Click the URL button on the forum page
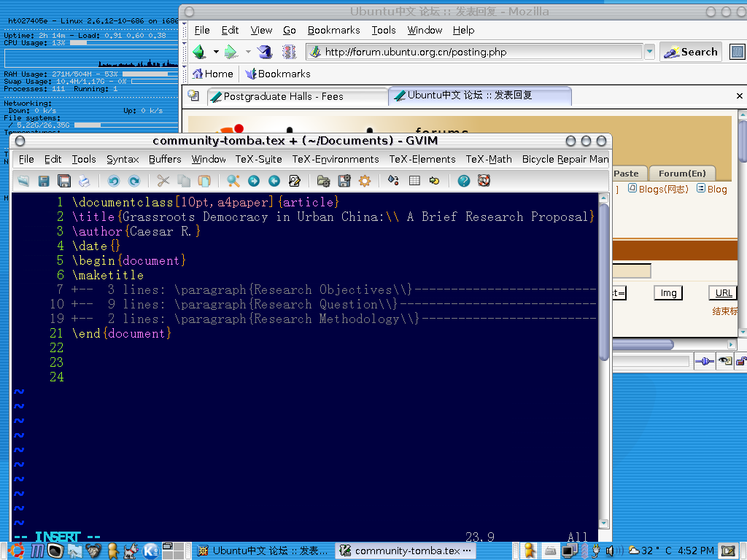This screenshot has height=560, width=747. pos(723,293)
